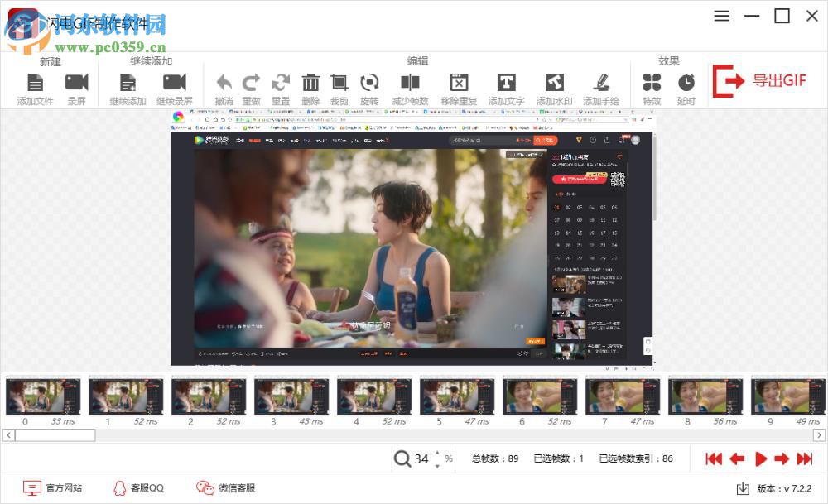Image resolution: width=828 pixels, height=504 pixels.
Task: Select frame 6 thumbnail
Action: click(540, 396)
